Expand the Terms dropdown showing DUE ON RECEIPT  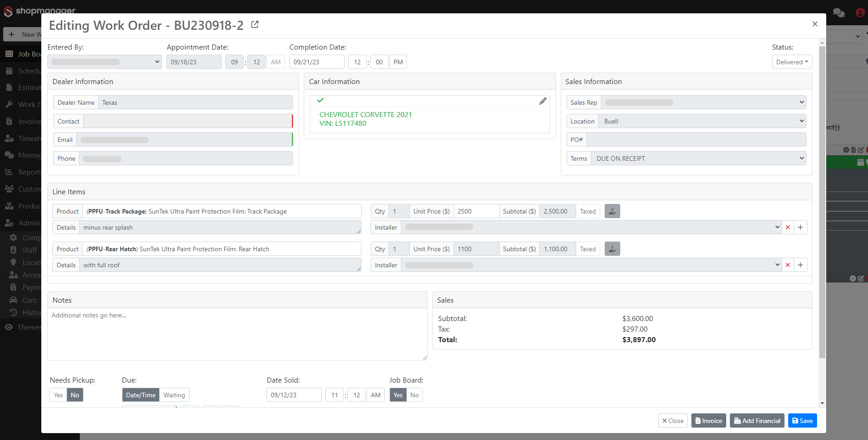[x=698, y=158]
